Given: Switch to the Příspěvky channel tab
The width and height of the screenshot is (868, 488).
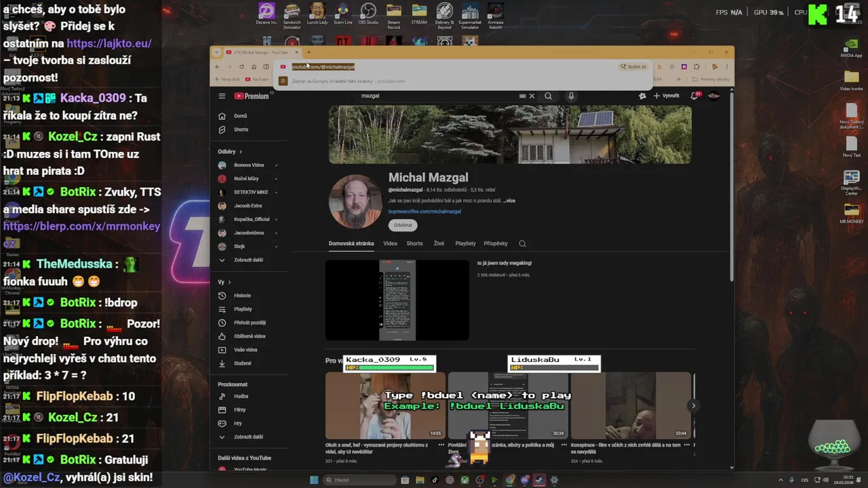Looking at the screenshot, I should coord(496,243).
